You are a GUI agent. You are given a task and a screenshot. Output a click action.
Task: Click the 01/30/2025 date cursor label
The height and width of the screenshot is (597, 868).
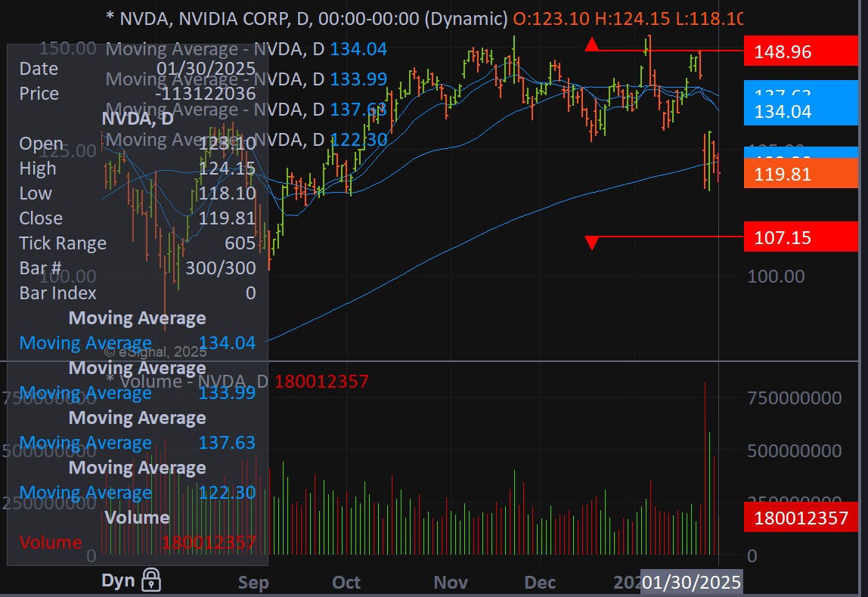[691, 582]
